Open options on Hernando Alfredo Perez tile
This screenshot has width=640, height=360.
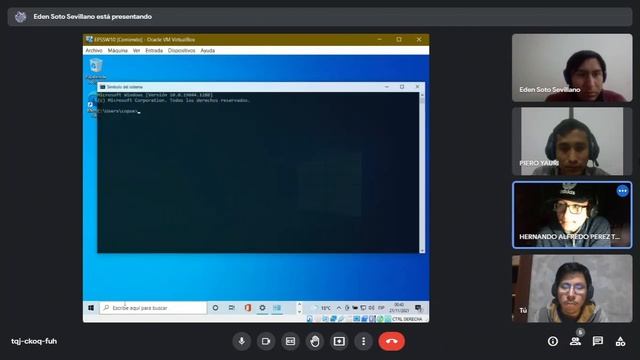click(x=622, y=191)
